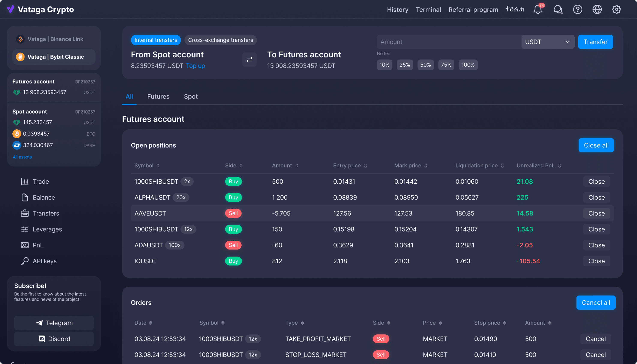637x364 pixels.
Task: Choose the 50% amount preset
Action: coord(425,65)
